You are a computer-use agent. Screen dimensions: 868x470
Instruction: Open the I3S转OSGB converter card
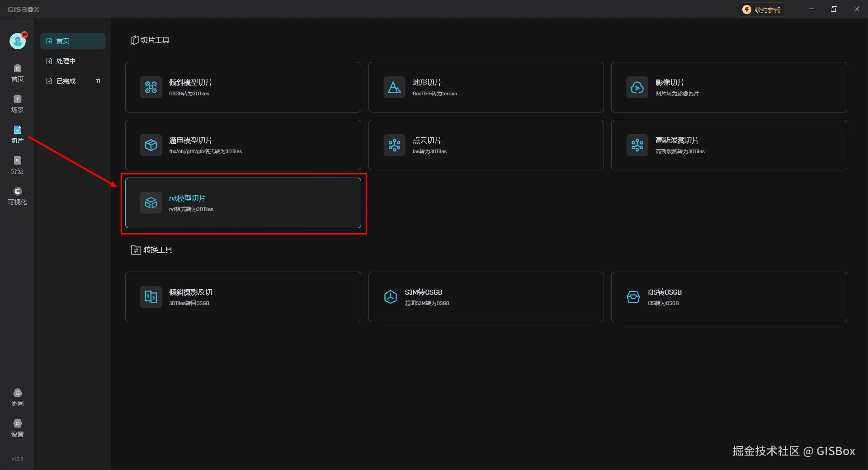tap(729, 297)
